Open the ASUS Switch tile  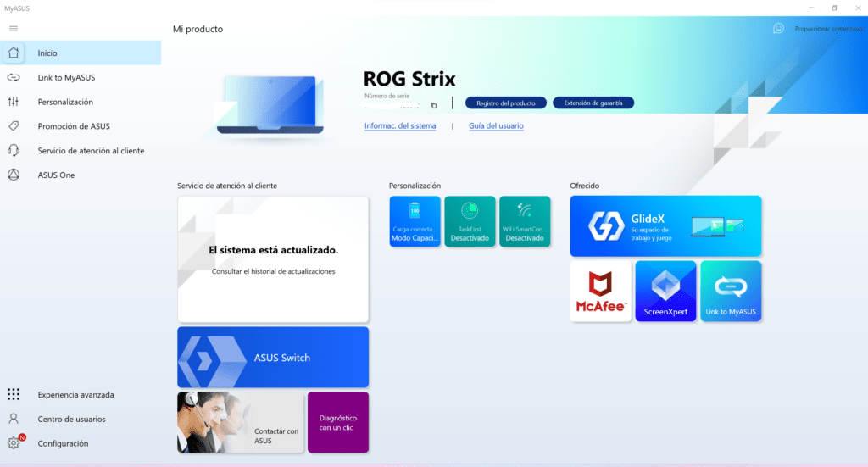[x=273, y=357]
